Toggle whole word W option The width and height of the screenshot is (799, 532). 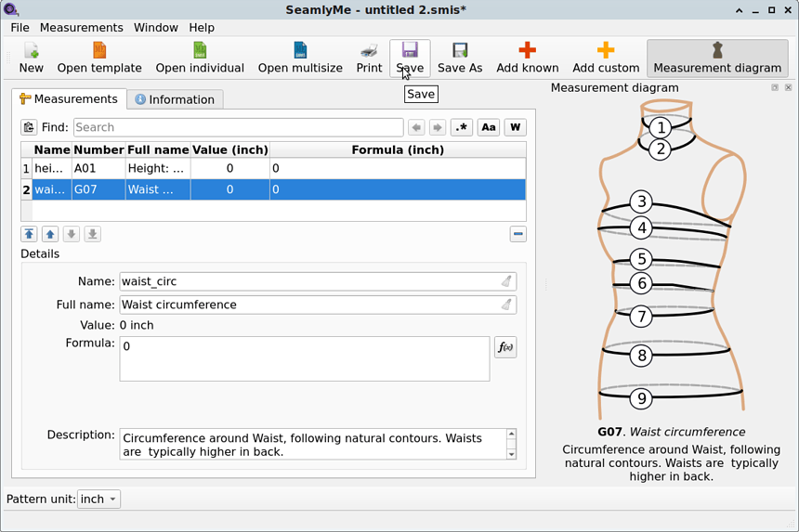516,127
